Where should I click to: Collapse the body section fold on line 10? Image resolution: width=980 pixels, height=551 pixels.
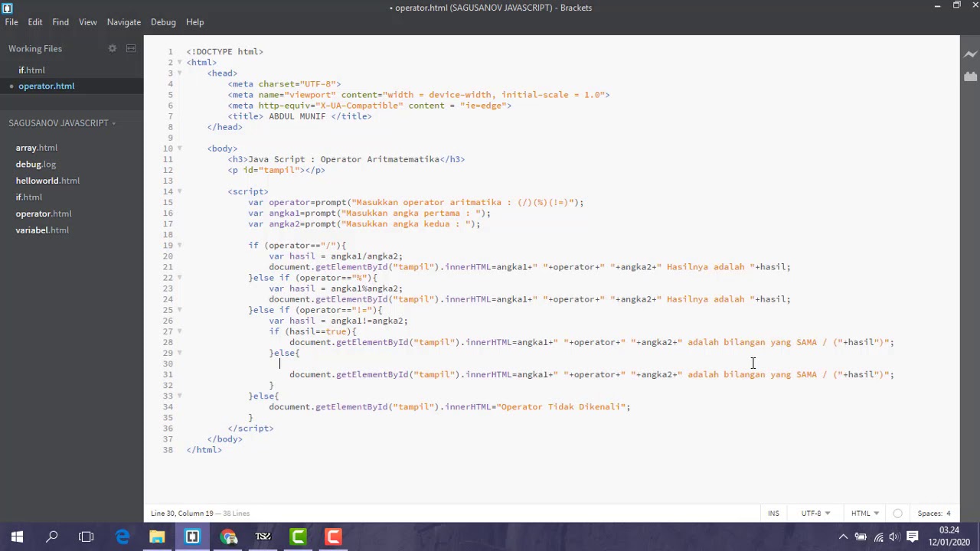[180, 148]
